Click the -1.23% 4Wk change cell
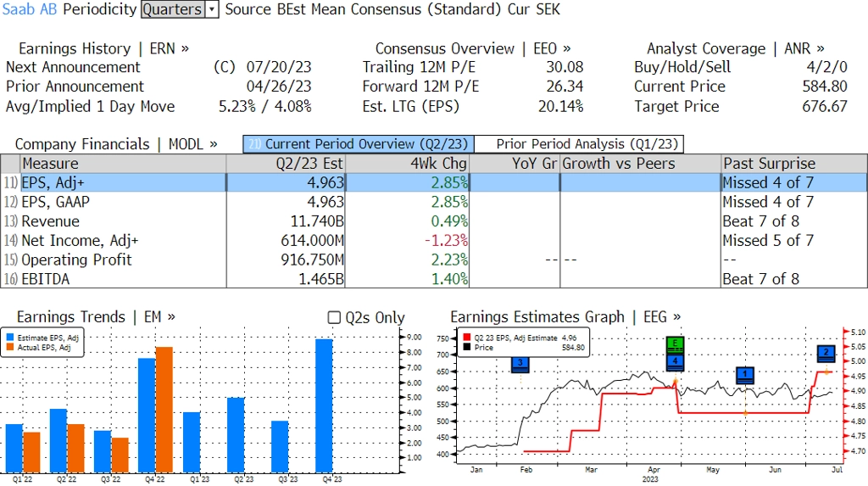Viewport: 868px width, 486px height. pos(446,241)
